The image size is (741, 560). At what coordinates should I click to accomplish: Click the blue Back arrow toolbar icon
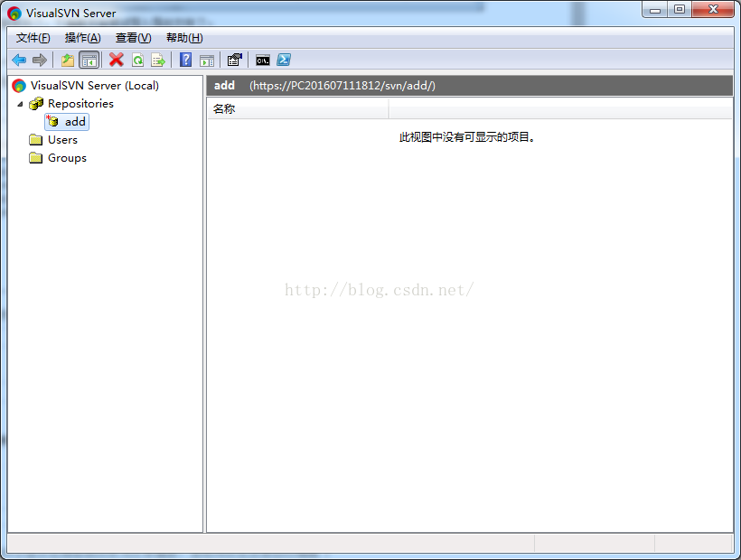click(19, 60)
